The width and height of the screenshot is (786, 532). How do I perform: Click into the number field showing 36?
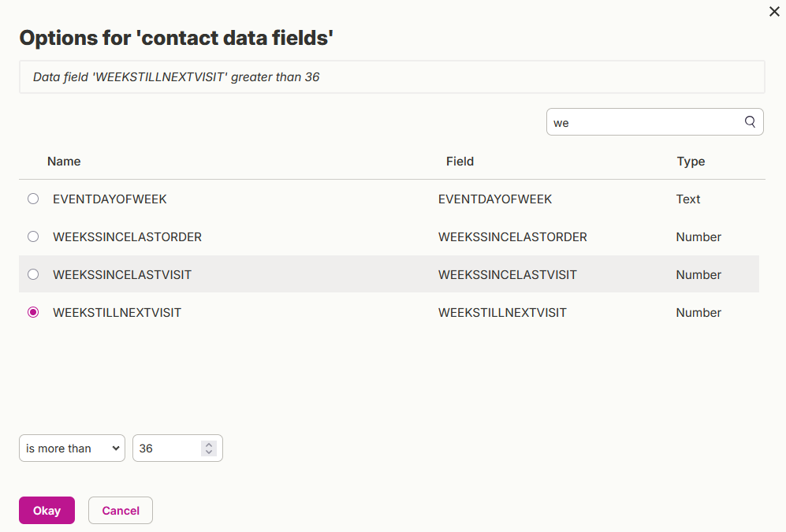(x=167, y=448)
